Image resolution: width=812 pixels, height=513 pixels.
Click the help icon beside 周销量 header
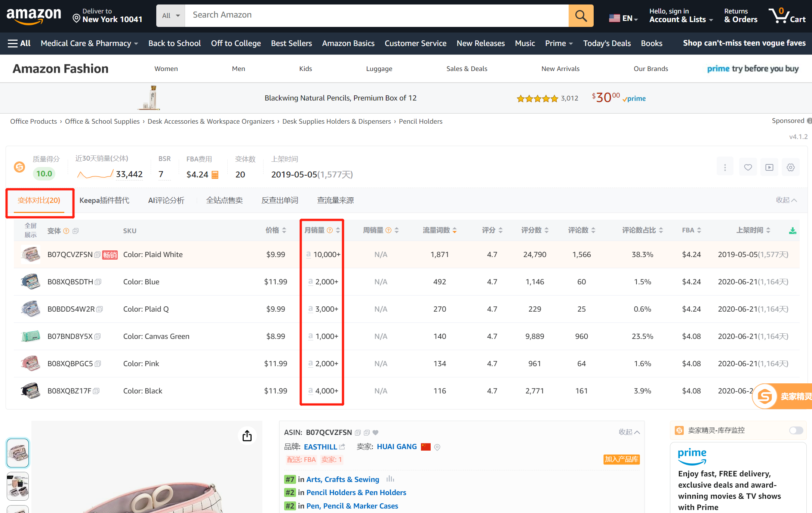388,230
